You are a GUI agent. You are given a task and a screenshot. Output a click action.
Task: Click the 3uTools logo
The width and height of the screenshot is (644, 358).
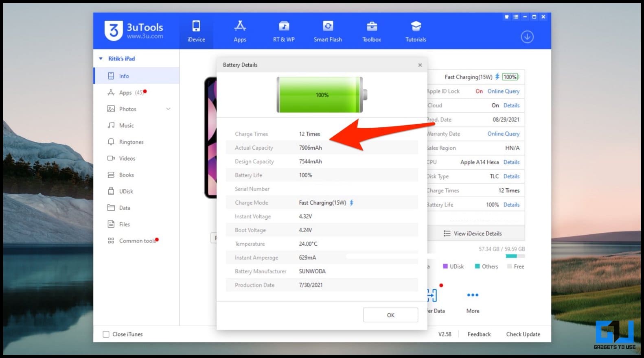[134, 31]
